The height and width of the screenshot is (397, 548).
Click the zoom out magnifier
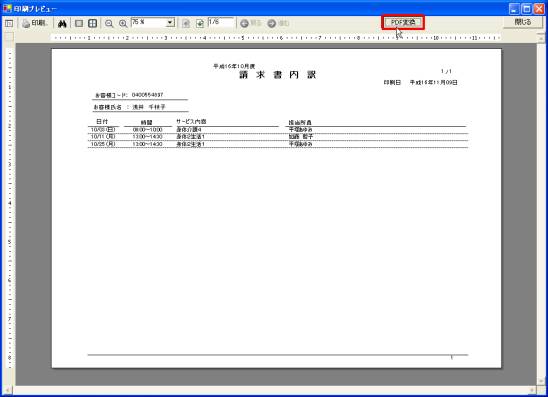(x=109, y=23)
